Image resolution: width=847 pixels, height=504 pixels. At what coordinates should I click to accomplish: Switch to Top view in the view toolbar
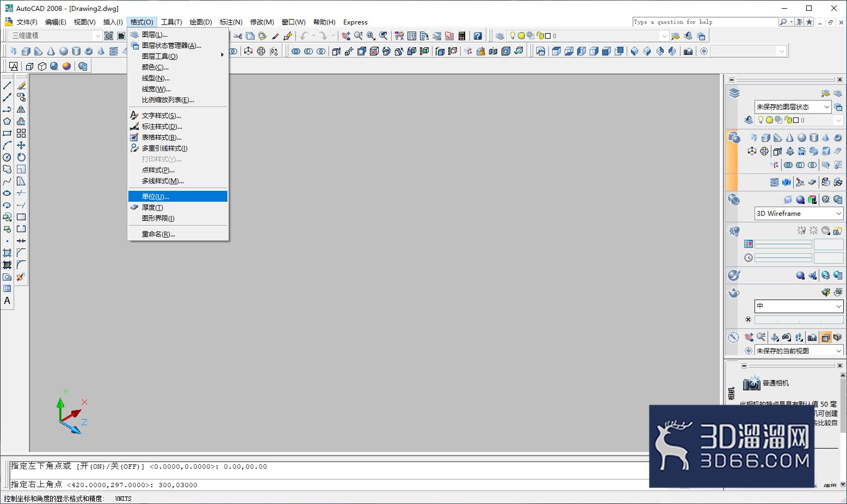[557, 51]
